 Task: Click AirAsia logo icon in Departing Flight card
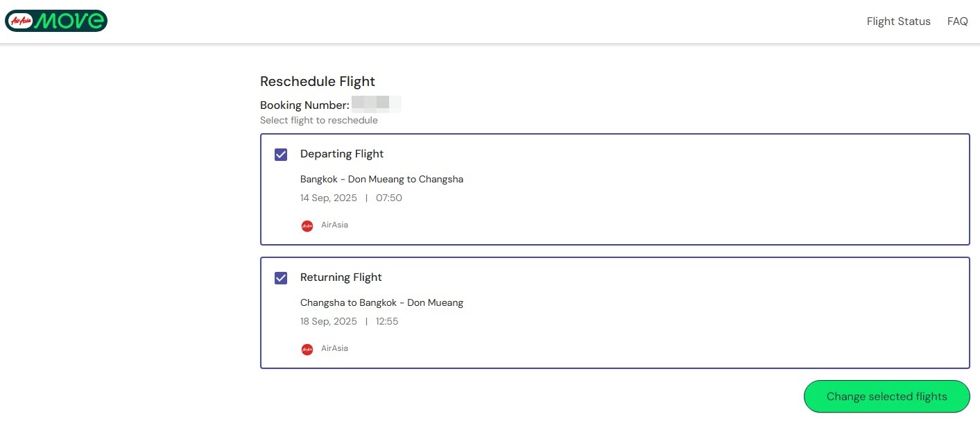coord(307,225)
